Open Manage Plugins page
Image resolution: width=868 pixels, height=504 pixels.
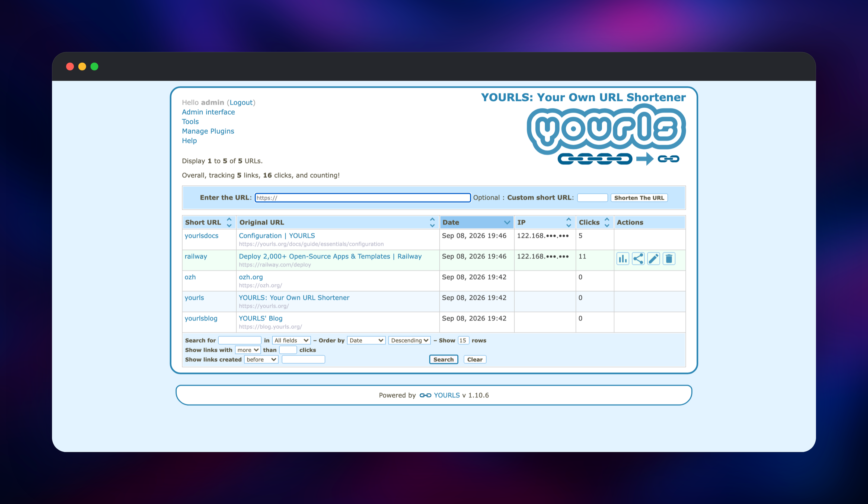[x=208, y=131]
